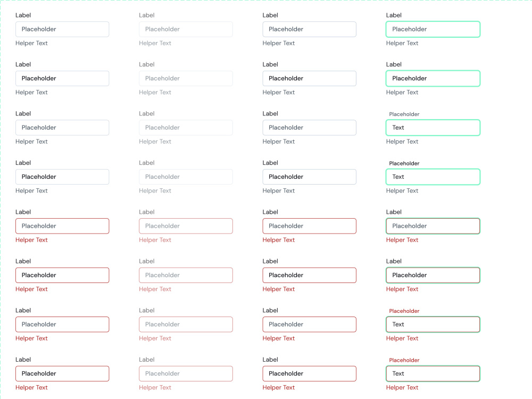Screen dimensions: 532x399
Task: Click the first column's top Placeholder input
Action: [x=62, y=29]
